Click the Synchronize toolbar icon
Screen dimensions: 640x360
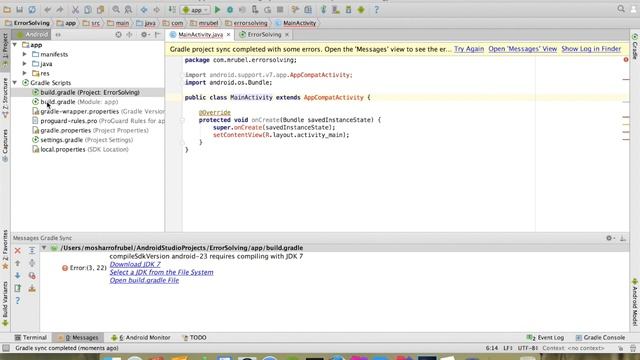pos(32,9)
